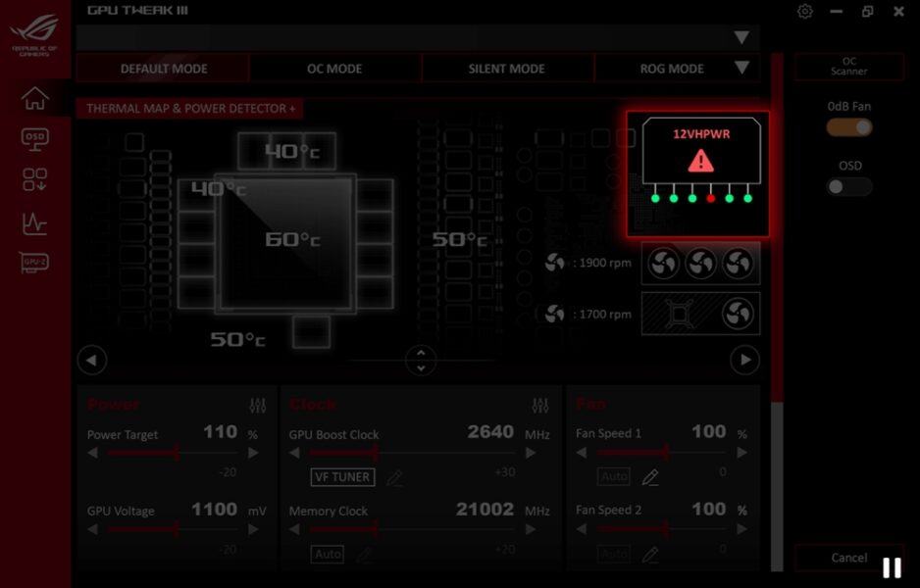Viewport: 920px width, 588px height.
Task: Expand the mode list arrow beside ROG MODE
Action: [741, 68]
